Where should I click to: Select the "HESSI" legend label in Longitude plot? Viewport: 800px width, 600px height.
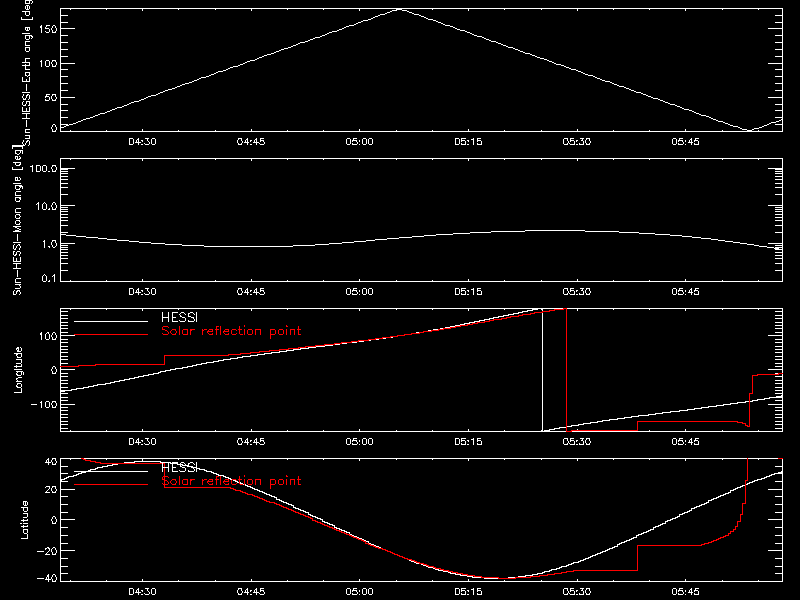[x=179, y=317]
